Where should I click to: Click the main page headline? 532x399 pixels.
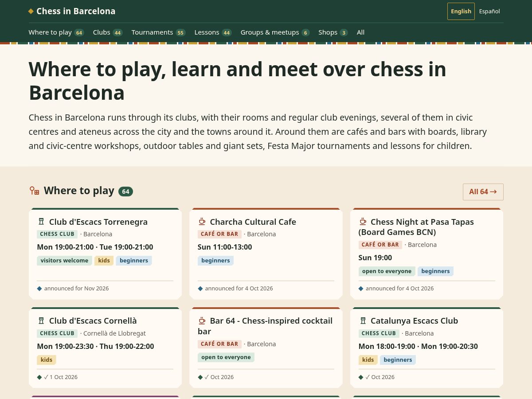point(238,81)
